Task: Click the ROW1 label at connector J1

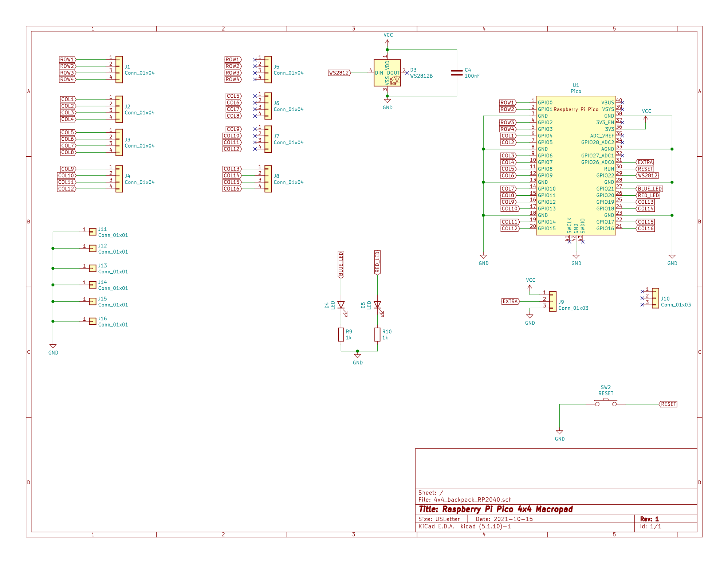Action: tap(67, 59)
